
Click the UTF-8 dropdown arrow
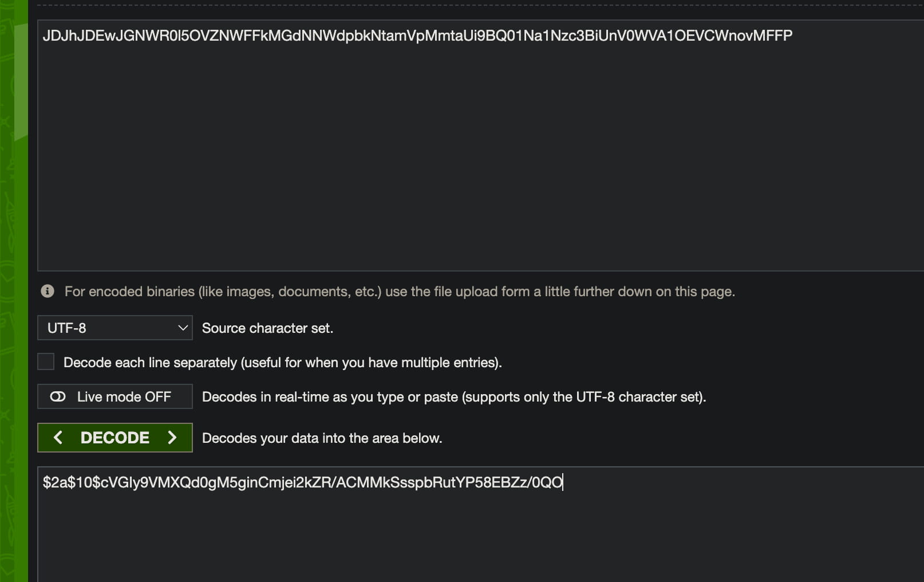coord(183,328)
